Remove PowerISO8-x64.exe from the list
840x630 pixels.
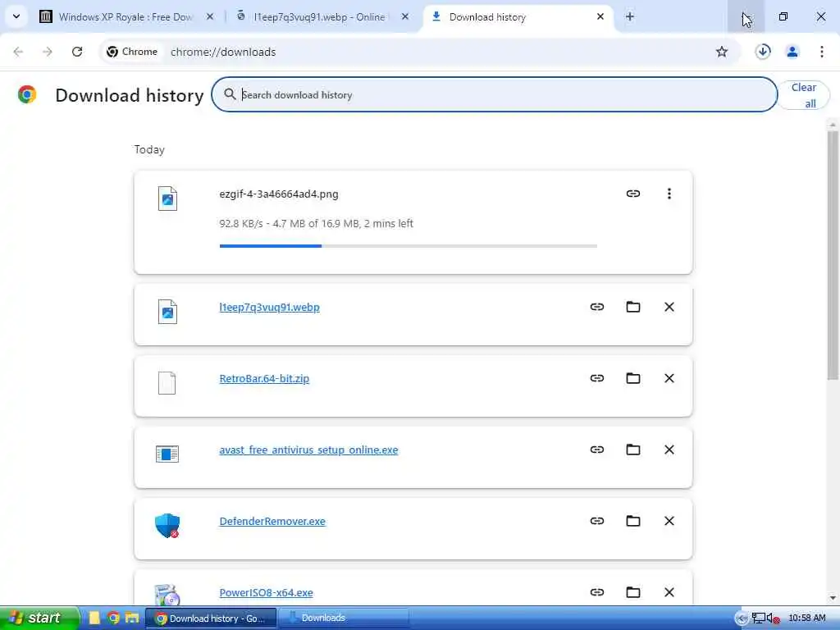669,592
